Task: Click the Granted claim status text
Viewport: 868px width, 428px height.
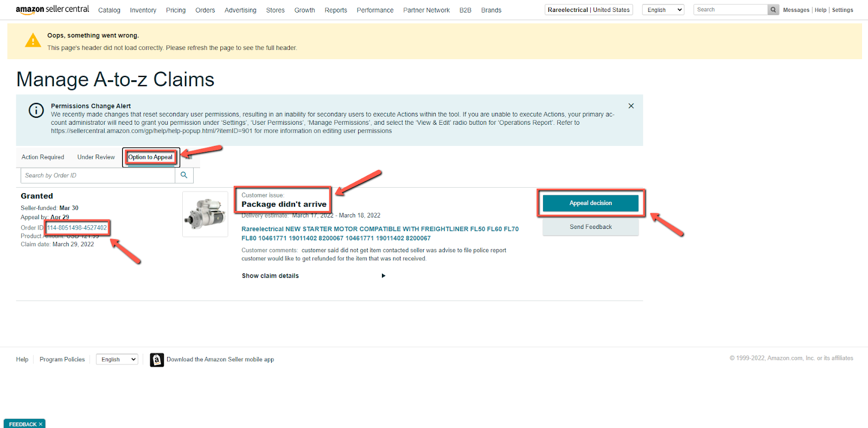Action: coord(37,196)
